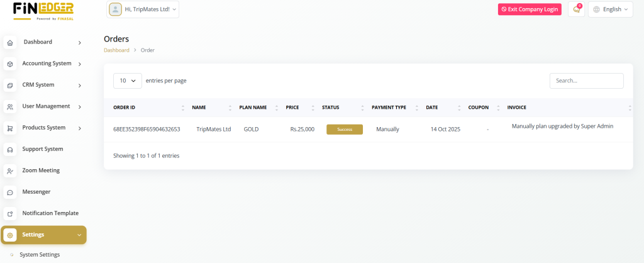Click the User Management people icon
This screenshot has height=263, width=644.
click(x=9, y=107)
